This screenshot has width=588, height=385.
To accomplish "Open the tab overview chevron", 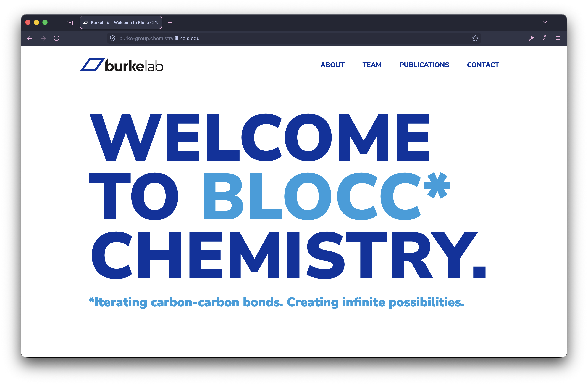I will (544, 22).
